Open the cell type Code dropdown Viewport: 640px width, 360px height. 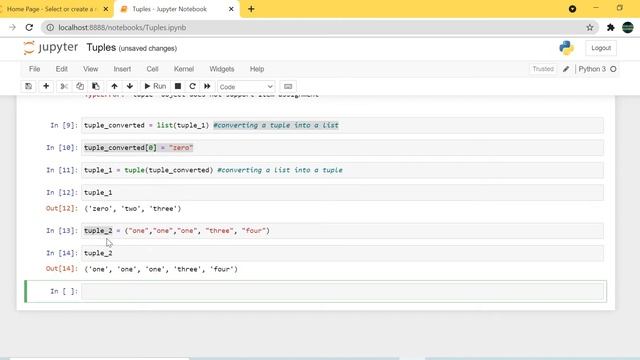click(x=246, y=87)
